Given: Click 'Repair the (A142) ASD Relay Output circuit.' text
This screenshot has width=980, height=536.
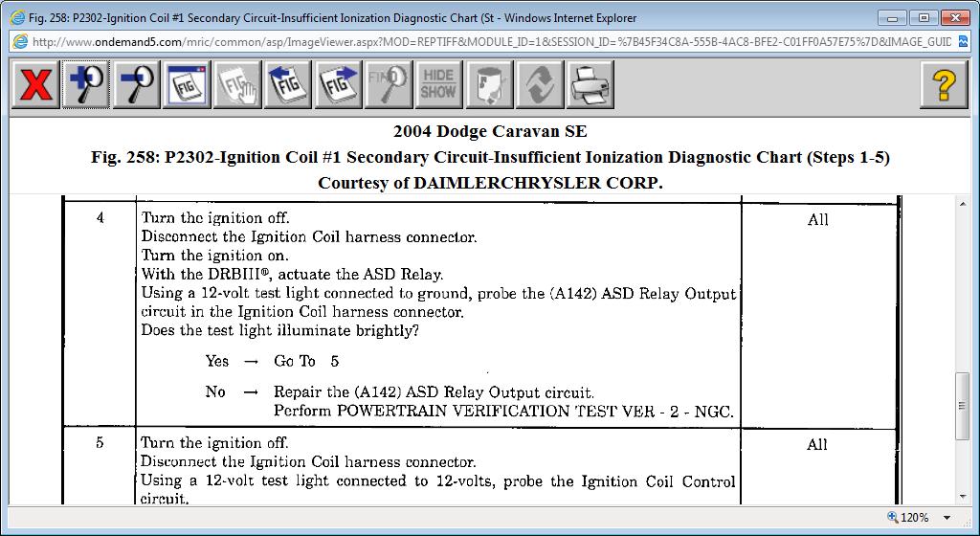Looking at the screenshot, I should coord(434,392).
